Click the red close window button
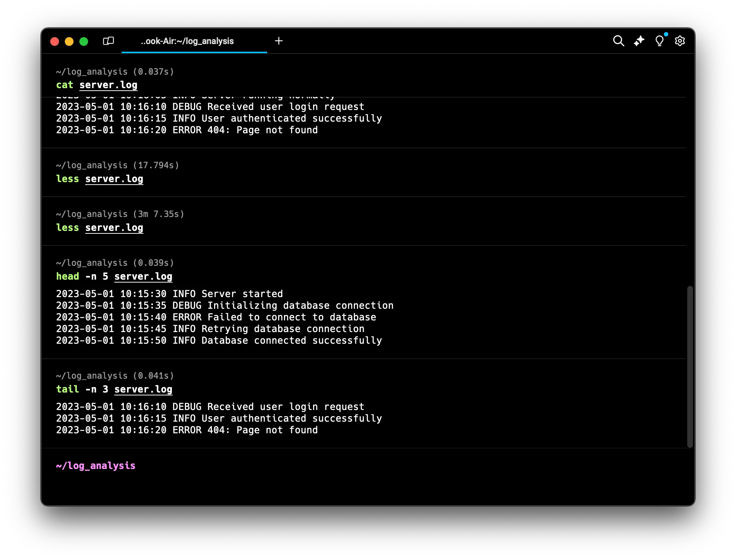Screen dimensions: 736x560 55,42
